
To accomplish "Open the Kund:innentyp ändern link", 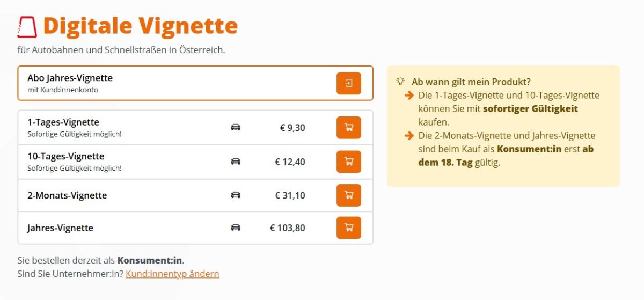I will [x=172, y=274].
